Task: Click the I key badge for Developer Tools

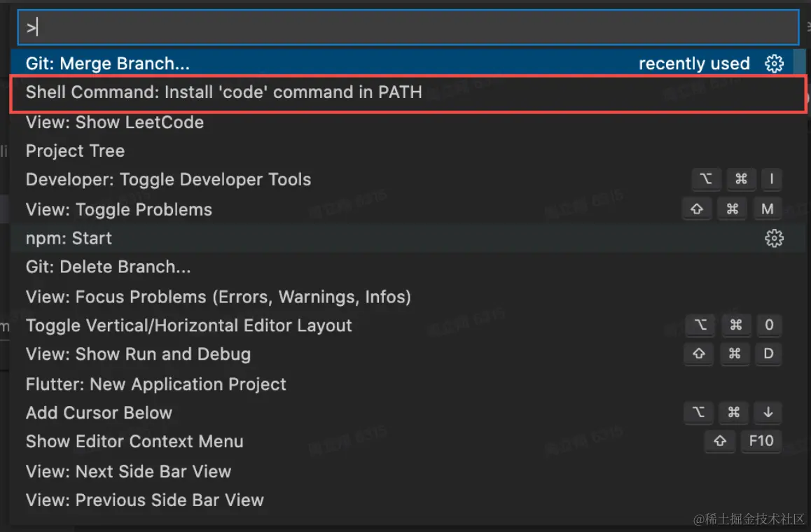Action: pyautogui.click(x=772, y=179)
